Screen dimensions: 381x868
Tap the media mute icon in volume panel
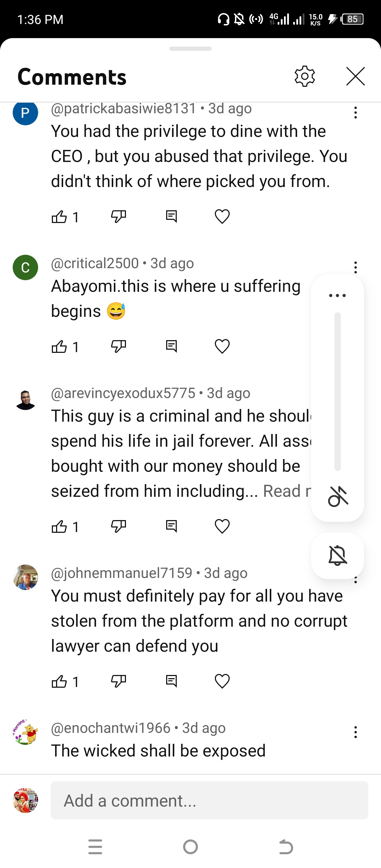(x=338, y=496)
